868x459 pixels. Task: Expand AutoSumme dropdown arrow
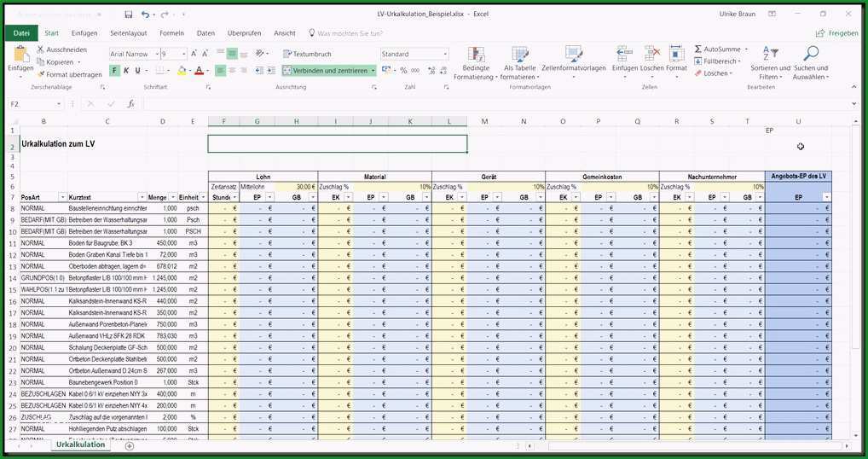coord(746,49)
